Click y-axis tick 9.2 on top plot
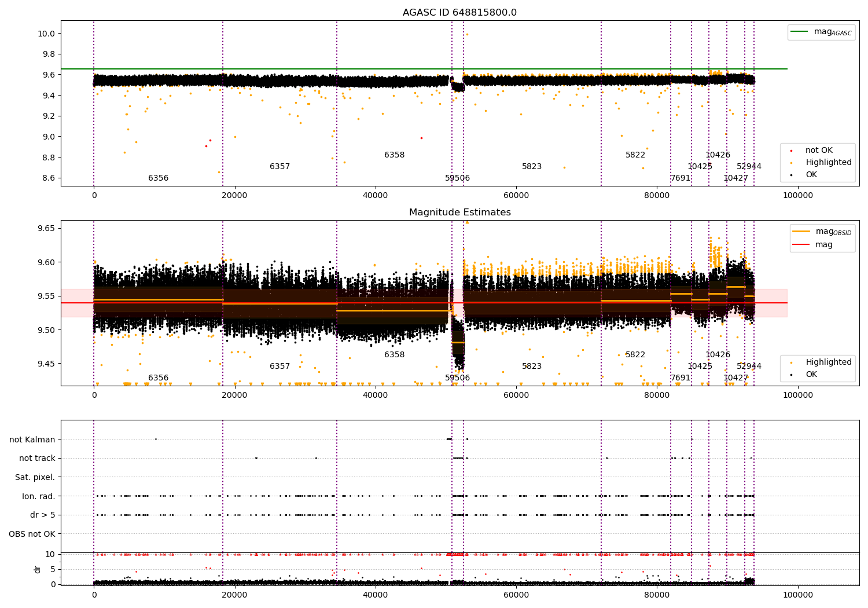Image resolution: width=868 pixels, height=608 pixels. point(49,116)
